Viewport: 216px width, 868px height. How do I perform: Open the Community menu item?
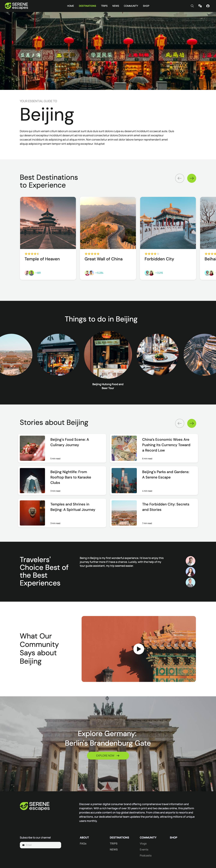tap(131, 6)
